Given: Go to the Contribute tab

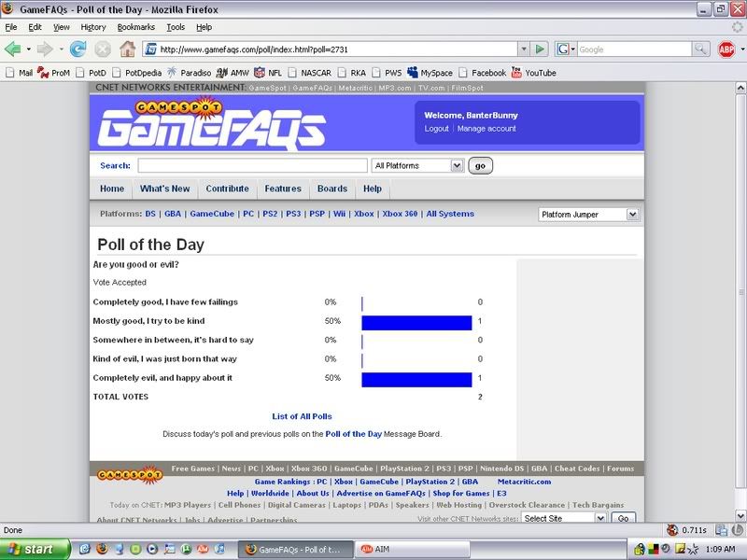Looking at the screenshot, I should [x=227, y=189].
